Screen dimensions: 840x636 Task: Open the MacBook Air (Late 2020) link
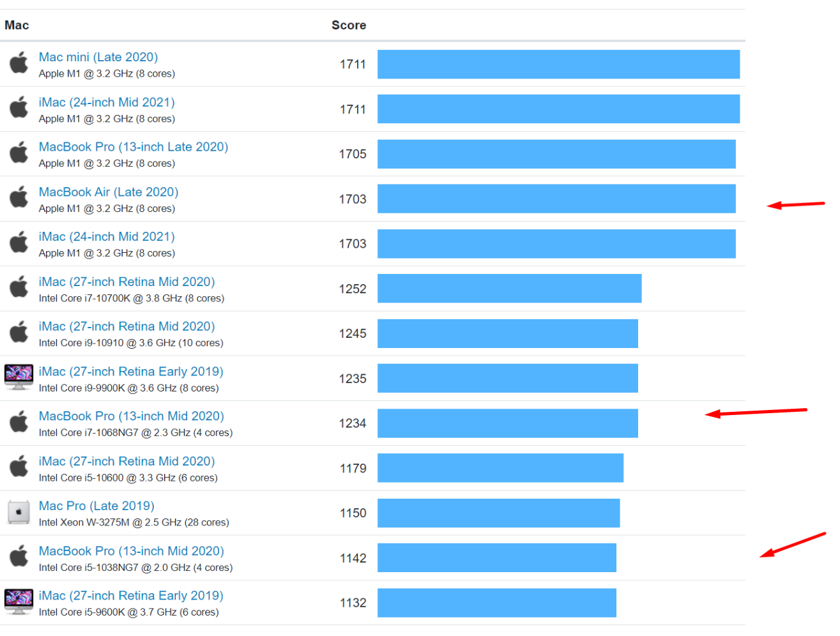pos(109,192)
